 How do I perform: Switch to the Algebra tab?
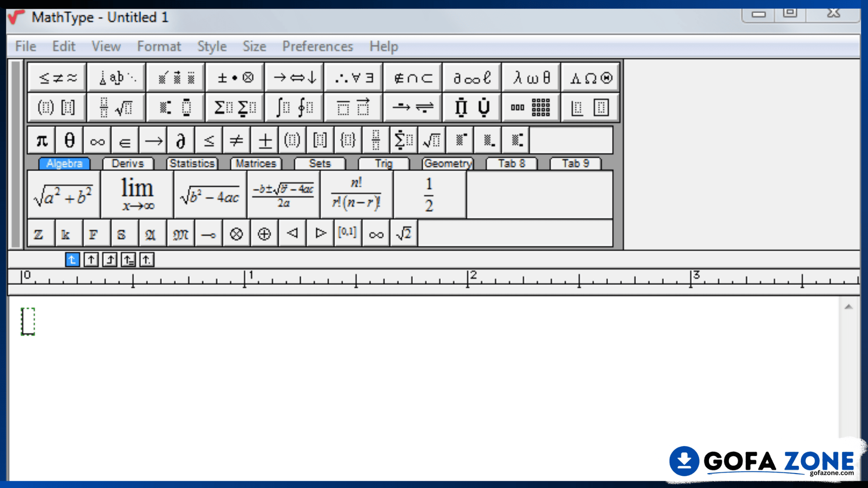(x=64, y=164)
